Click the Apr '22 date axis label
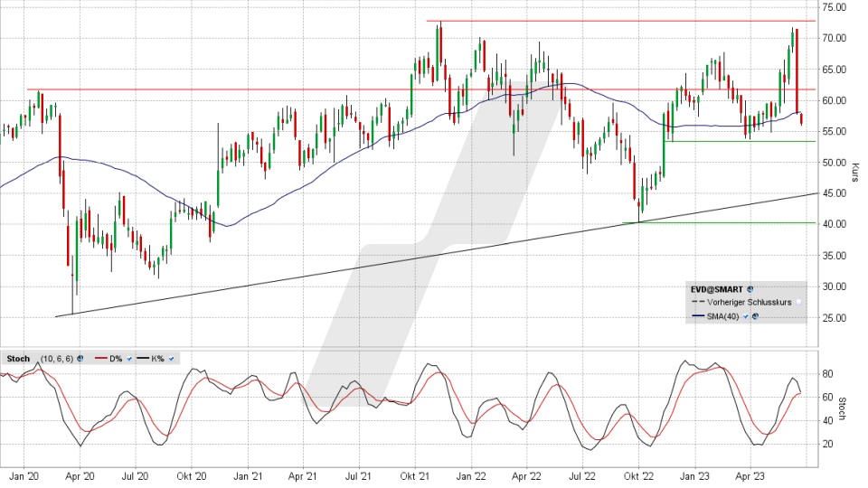The width and height of the screenshot is (868, 488). [x=526, y=476]
